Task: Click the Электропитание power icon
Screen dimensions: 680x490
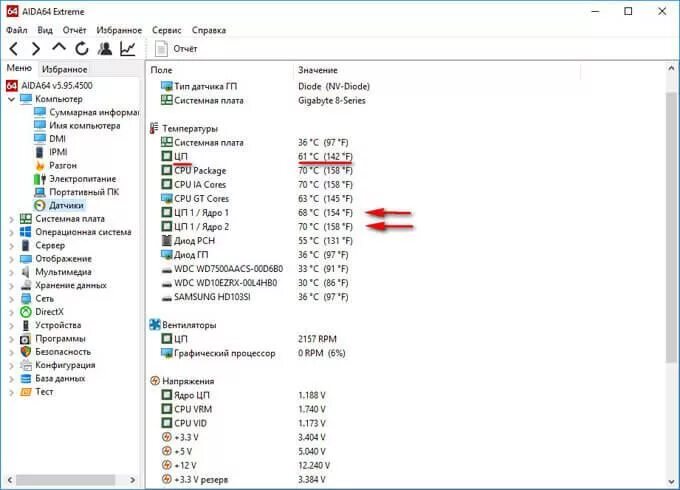Action: click(40, 179)
